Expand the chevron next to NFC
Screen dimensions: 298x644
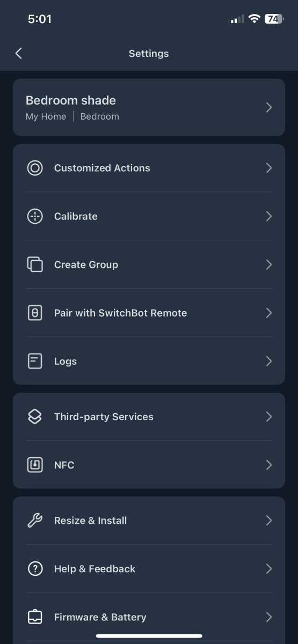coord(269,465)
